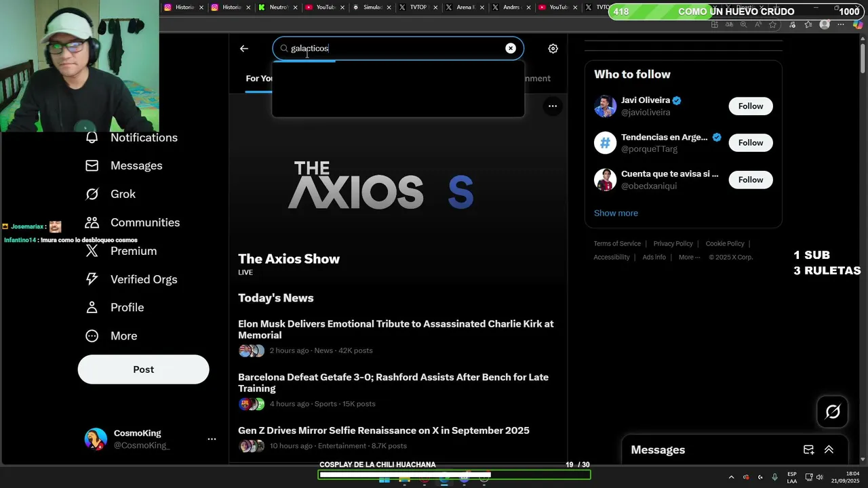Close the Andrrs browser tab
Screen dimensions: 868x488
coord(528,7)
